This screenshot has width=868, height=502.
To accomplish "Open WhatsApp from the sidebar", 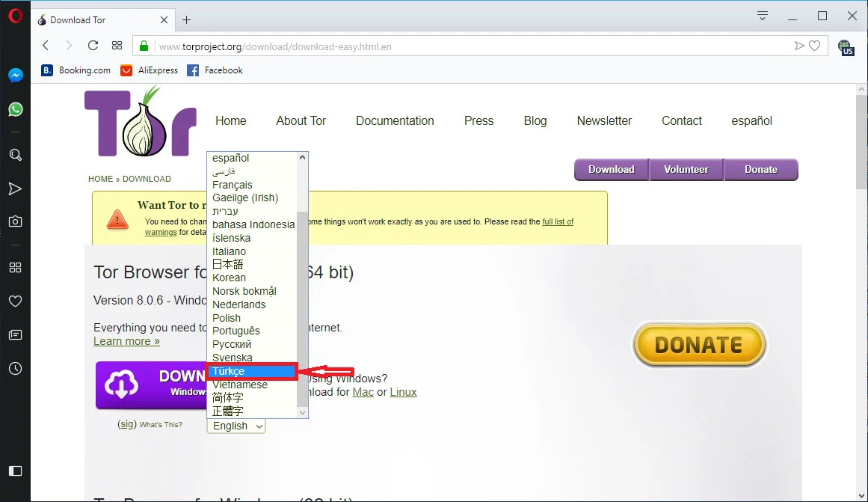I will (x=15, y=110).
